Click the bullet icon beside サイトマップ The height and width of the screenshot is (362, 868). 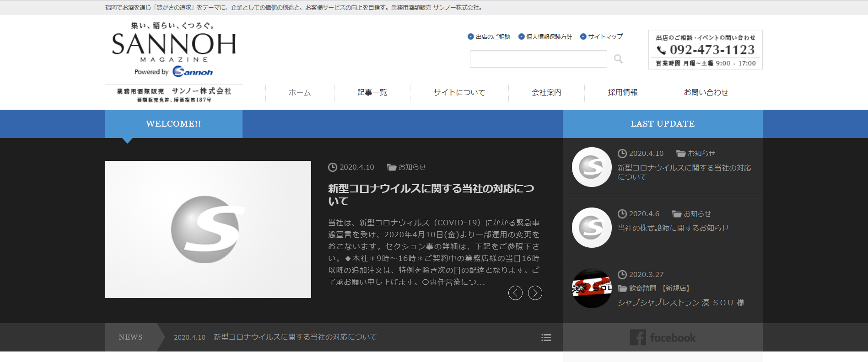[x=583, y=37]
